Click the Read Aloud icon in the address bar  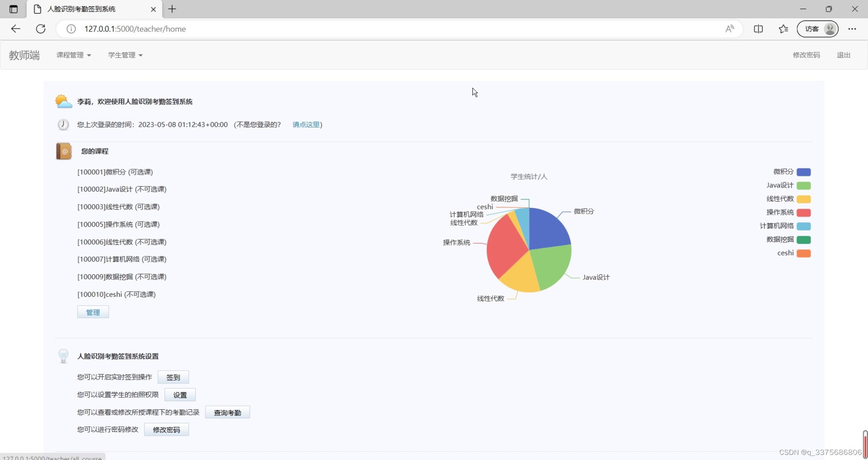click(729, 29)
